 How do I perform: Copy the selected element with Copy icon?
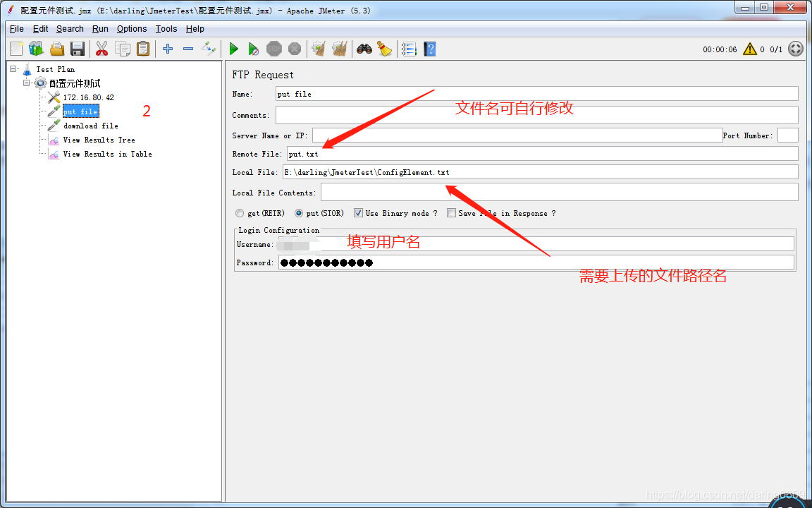pos(123,49)
